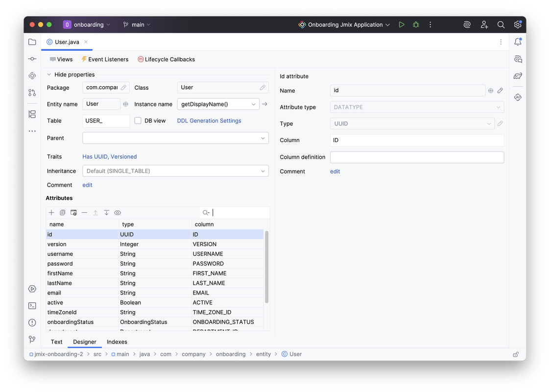Viewport: 550px width, 392px height.
Task: Open more run actions menu
Action: coord(430,24)
